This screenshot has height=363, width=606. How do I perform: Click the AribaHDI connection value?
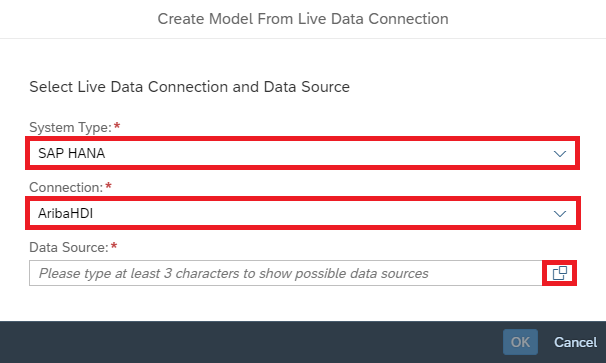65,213
